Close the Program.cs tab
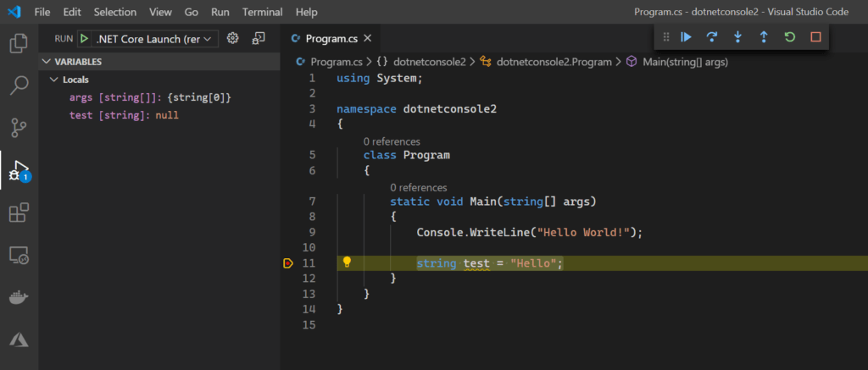 click(x=368, y=39)
